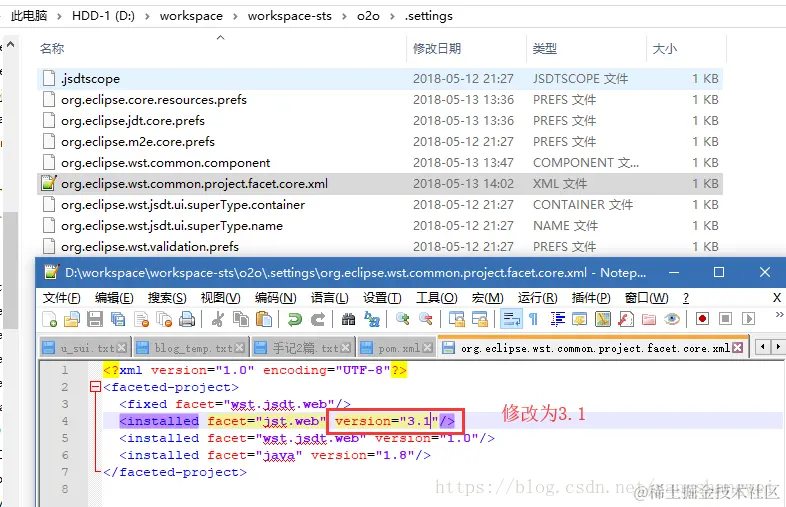Screen dimensions: 786x507
Task: Open the Function List toolbar icon
Action: [x=626, y=319]
